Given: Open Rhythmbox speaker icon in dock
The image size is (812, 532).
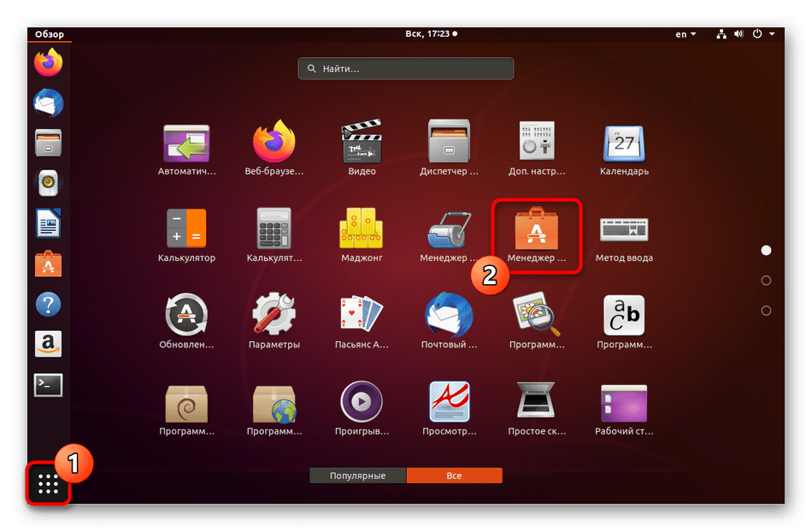Looking at the screenshot, I should pos(48,182).
